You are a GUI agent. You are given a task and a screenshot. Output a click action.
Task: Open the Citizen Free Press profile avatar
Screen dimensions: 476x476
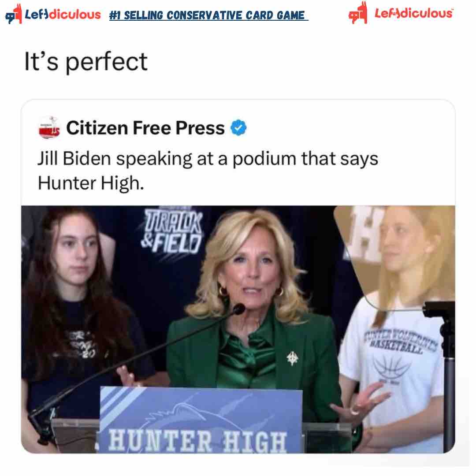(x=49, y=127)
